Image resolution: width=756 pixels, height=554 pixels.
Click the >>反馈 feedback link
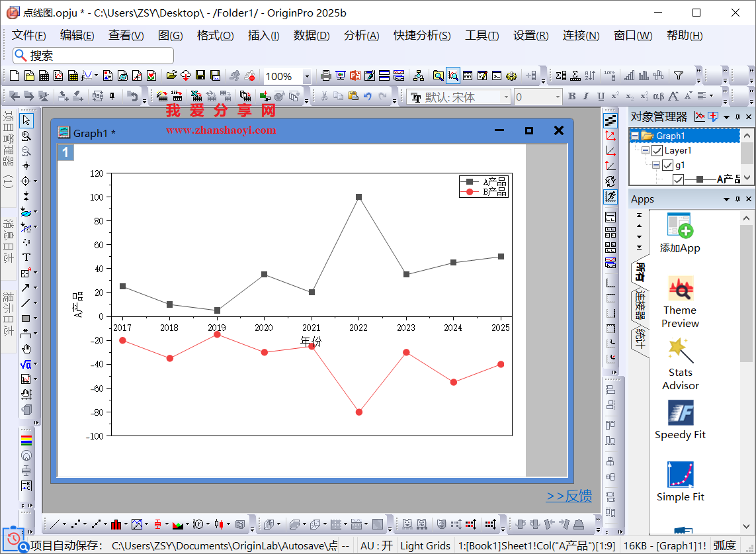coord(568,496)
